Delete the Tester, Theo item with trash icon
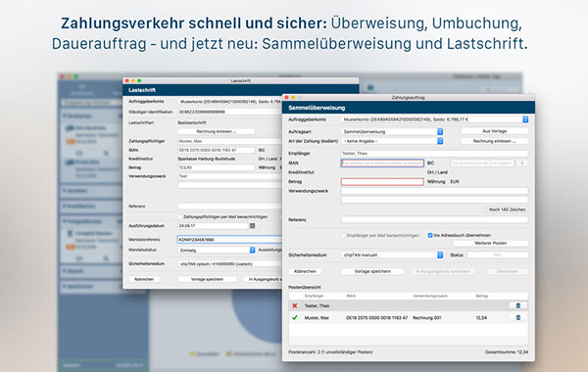The height and width of the screenshot is (372, 588). [518, 305]
